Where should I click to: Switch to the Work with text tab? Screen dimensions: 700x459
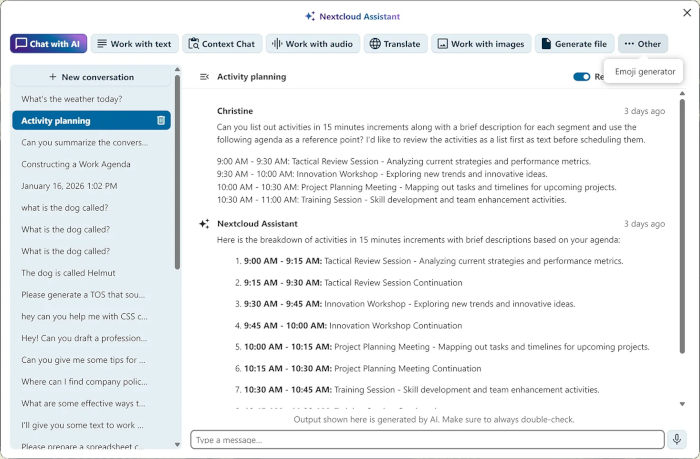click(x=133, y=44)
